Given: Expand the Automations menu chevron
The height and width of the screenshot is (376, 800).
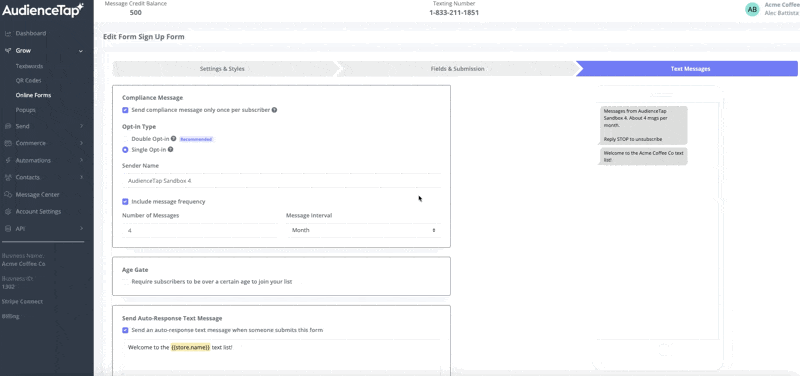Looking at the screenshot, I should click(x=81, y=160).
